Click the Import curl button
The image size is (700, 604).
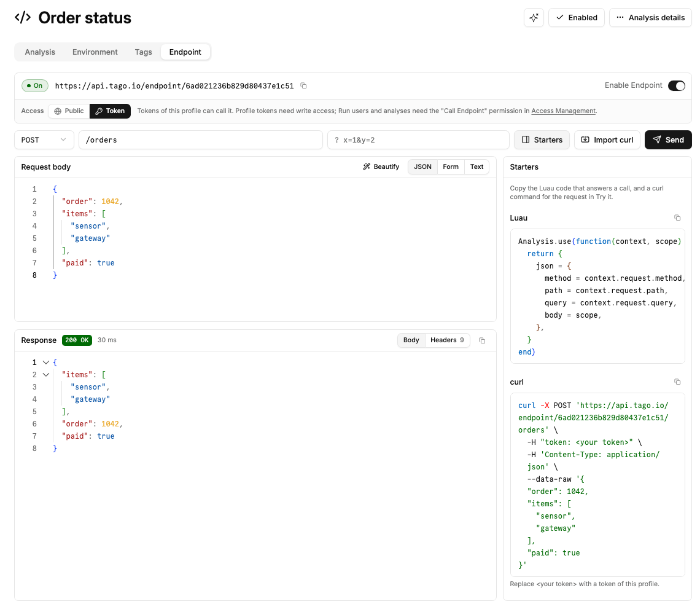[x=607, y=140]
